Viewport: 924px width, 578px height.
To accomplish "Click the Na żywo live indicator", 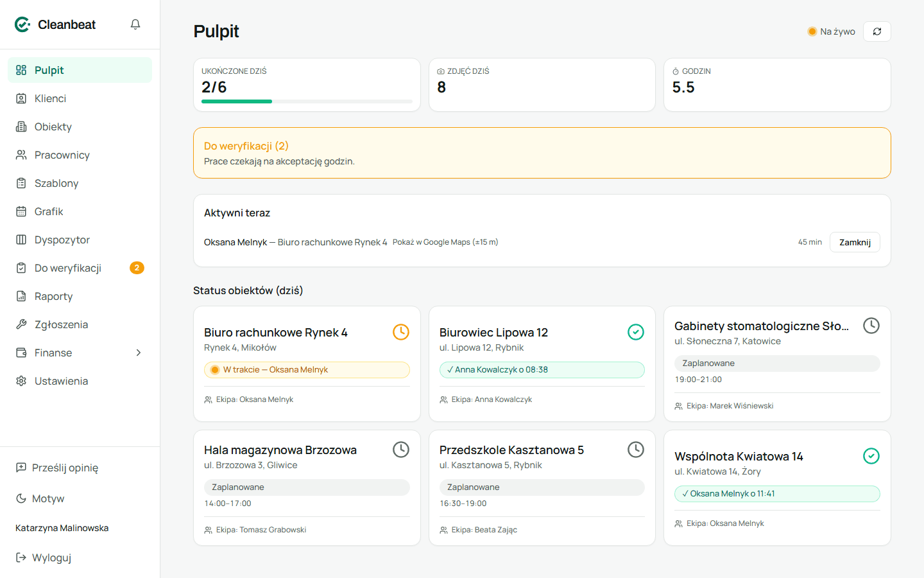I will [831, 31].
